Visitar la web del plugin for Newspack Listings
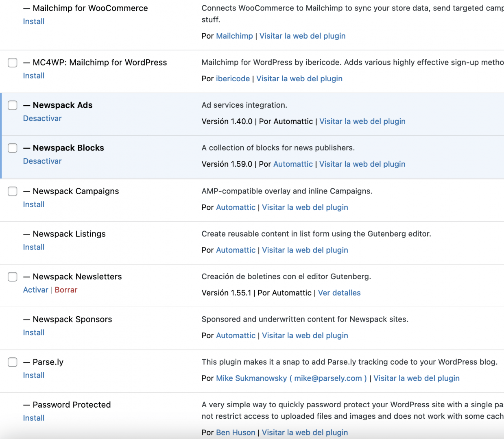 (305, 250)
